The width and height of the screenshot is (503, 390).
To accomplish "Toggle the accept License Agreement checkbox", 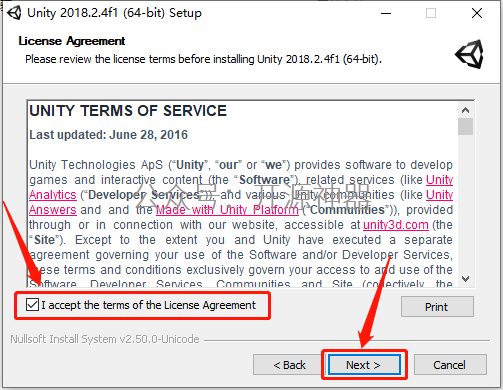I will [32, 305].
